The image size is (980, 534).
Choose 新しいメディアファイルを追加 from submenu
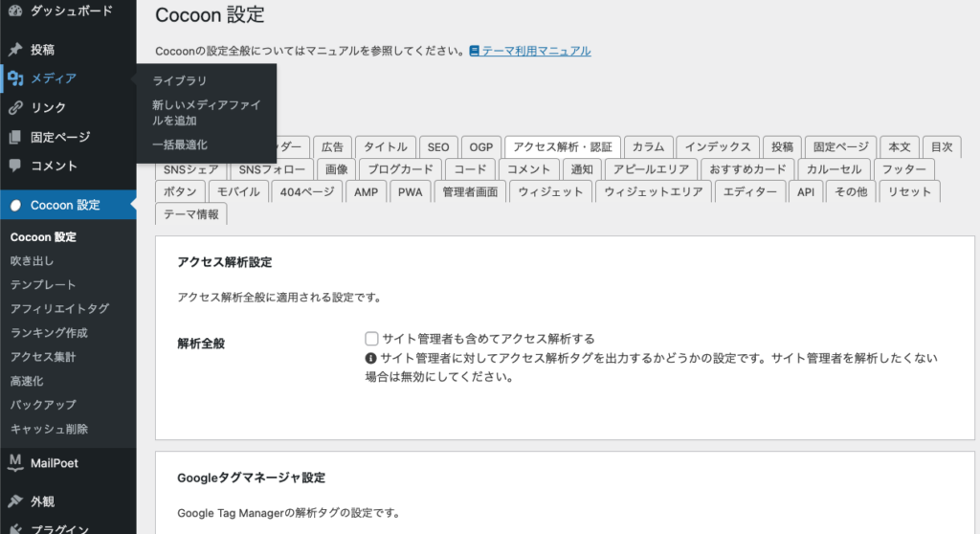click(x=207, y=113)
